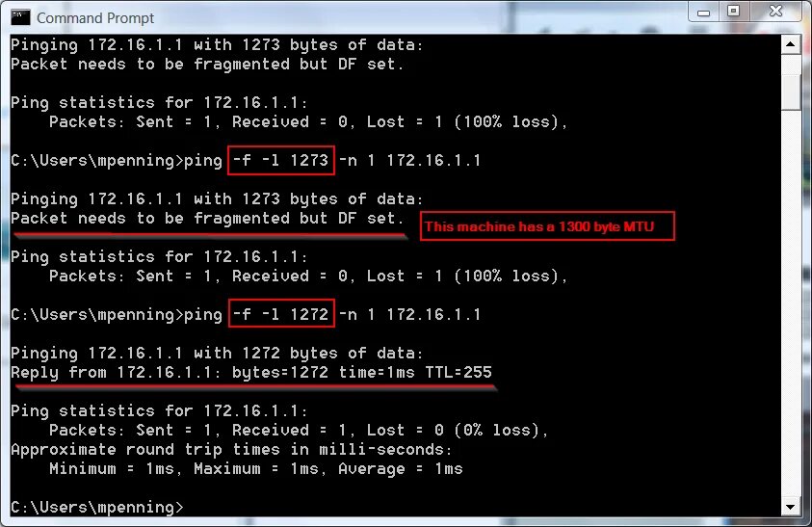Click the topmost 'Pinging 172.16.1.1 with 1273 bytes' line
Image resolution: width=812 pixels, height=527 pixels.
tap(217, 45)
